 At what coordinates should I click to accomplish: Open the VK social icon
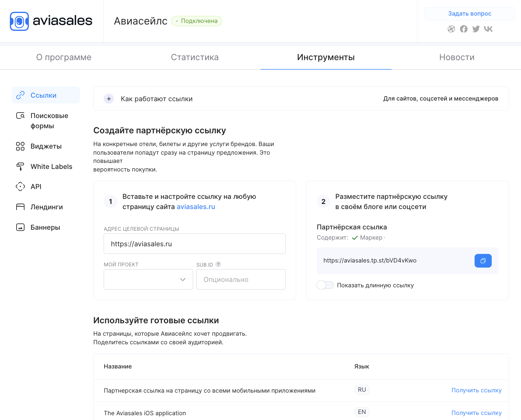coord(488,29)
